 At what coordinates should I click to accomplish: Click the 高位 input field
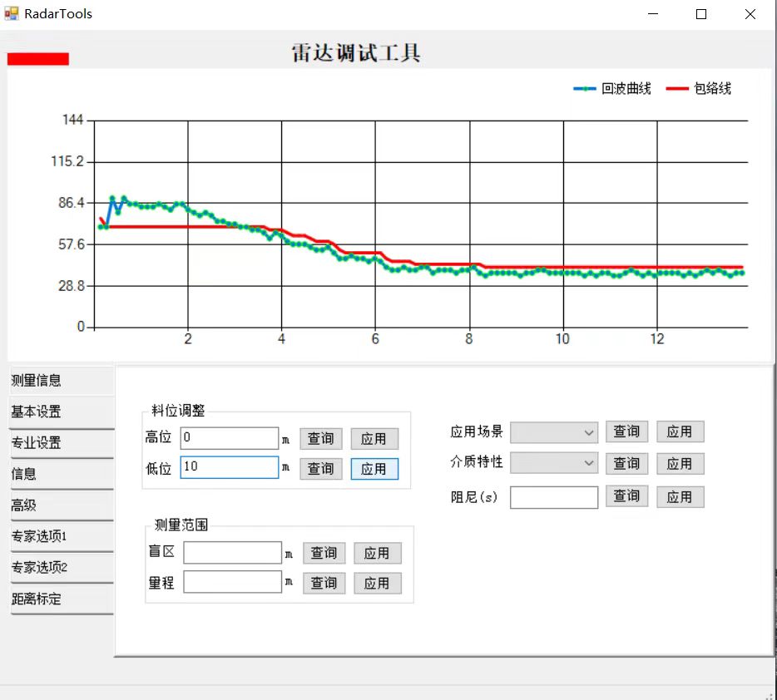[x=229, y=438]
